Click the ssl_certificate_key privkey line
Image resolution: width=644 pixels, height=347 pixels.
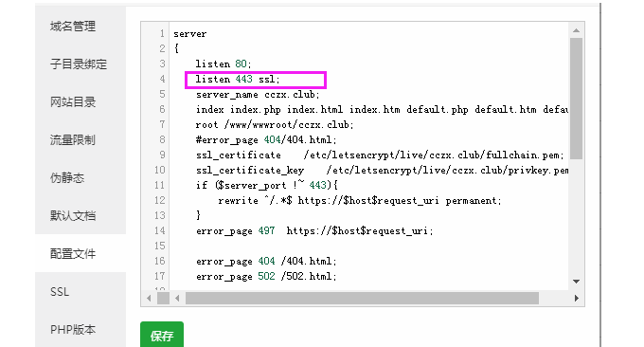pyautogui.click(x=382, y=171)
